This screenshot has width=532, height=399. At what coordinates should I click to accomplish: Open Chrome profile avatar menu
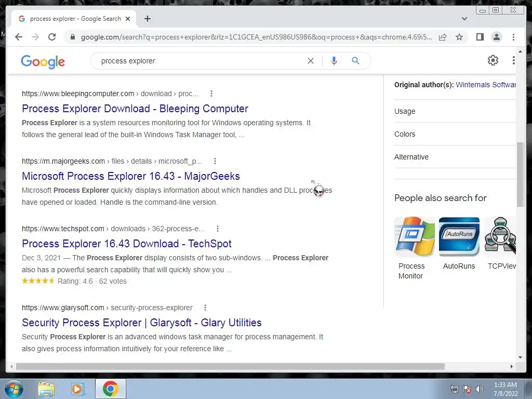(496, 37)
